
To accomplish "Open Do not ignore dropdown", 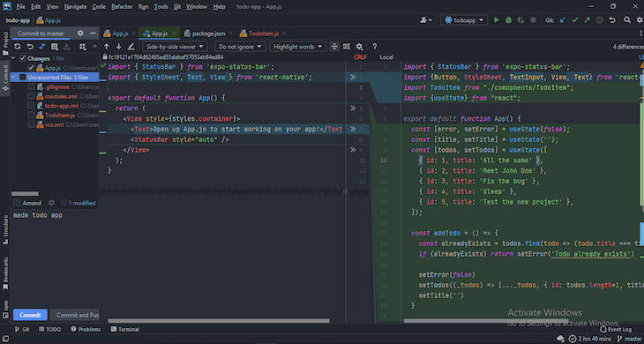I will tap(240, 47).
